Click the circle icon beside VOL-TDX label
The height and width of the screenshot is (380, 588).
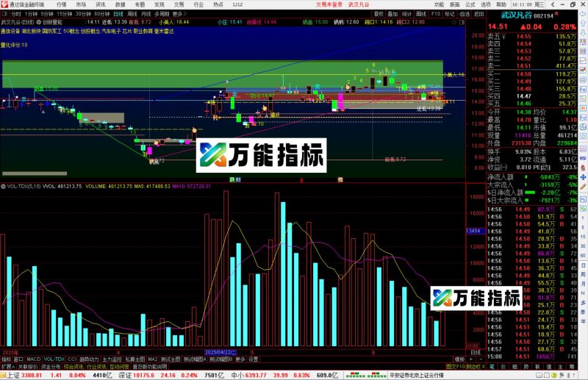[x=3, y=186]
